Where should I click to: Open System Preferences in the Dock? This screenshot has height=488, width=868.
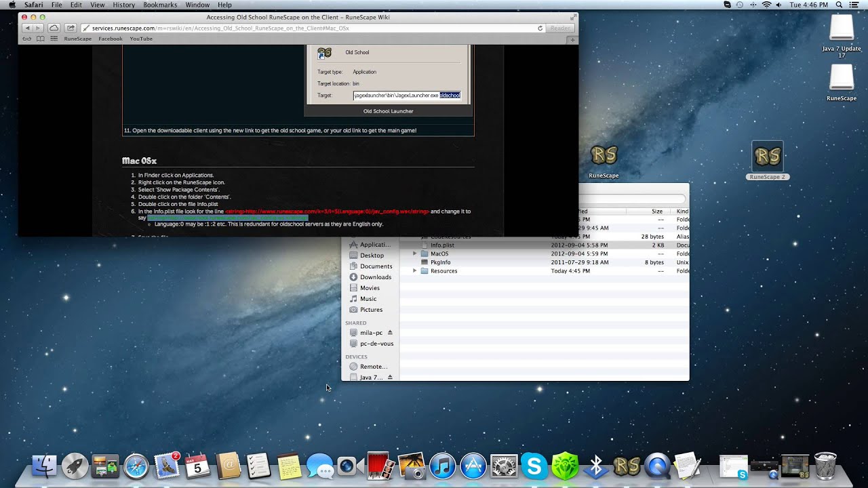504,466
